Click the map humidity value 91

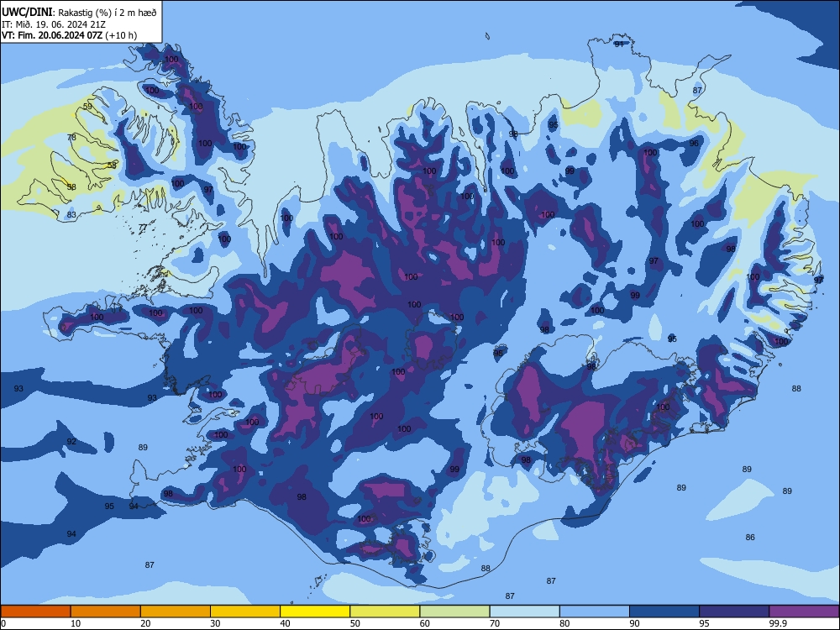(619, 44)
